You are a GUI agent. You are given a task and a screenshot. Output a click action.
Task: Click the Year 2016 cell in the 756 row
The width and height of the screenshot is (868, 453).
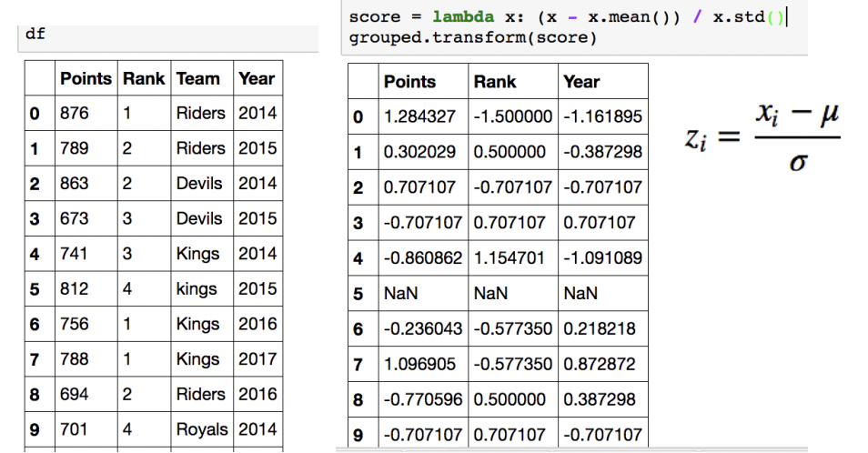click(x=257, y=324)
